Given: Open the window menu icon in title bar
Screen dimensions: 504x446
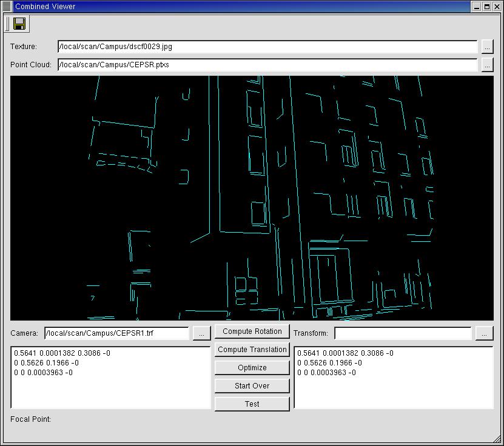Looking at the screenshot, I should 7,6.
